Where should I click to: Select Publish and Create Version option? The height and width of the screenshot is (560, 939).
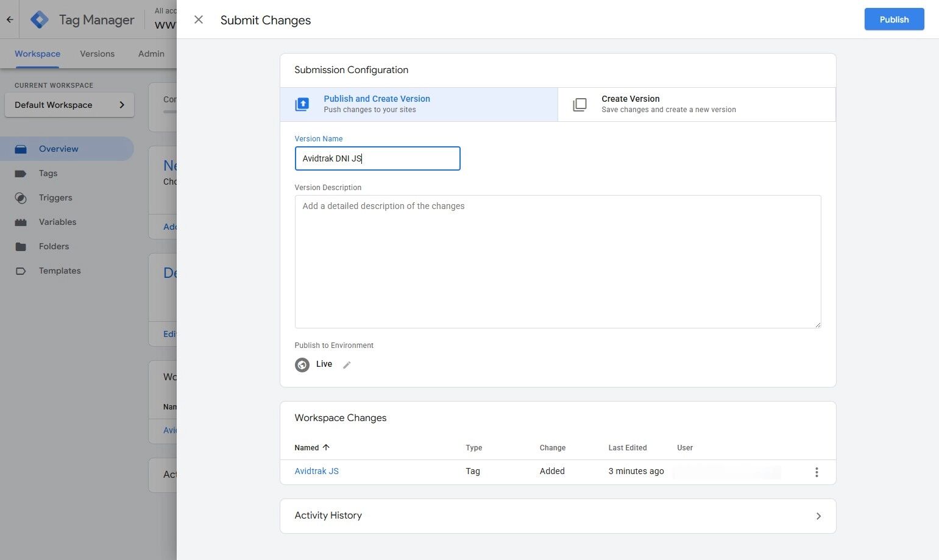(419, 104)
